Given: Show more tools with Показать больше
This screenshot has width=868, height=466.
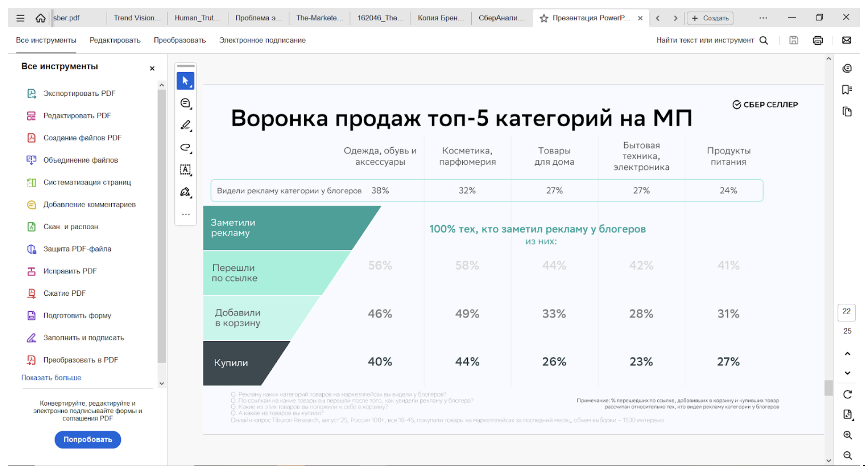Looking at the screenshot, I should click(51, 378).
